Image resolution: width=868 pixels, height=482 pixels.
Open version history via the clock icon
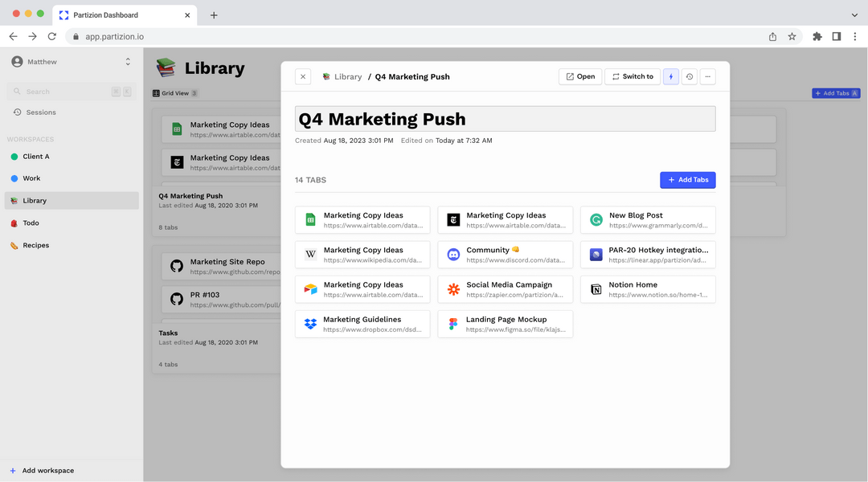coord(690,76)
